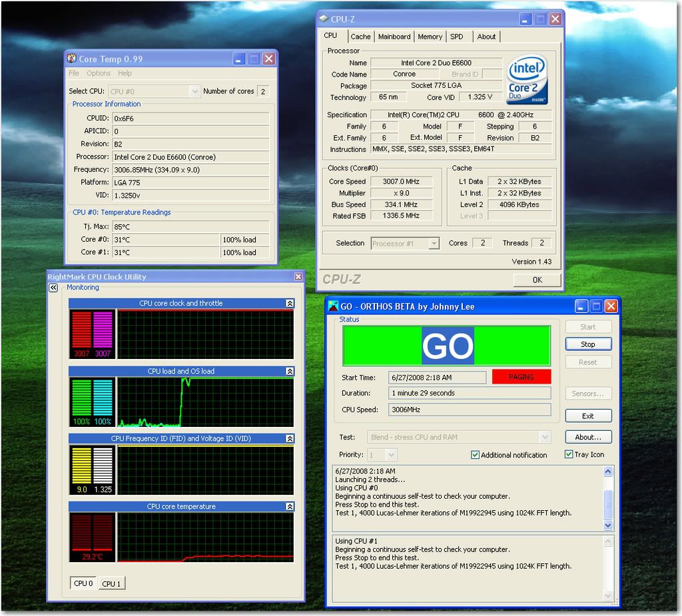Collapse the FID and VID graph

[x=290, y=438]
